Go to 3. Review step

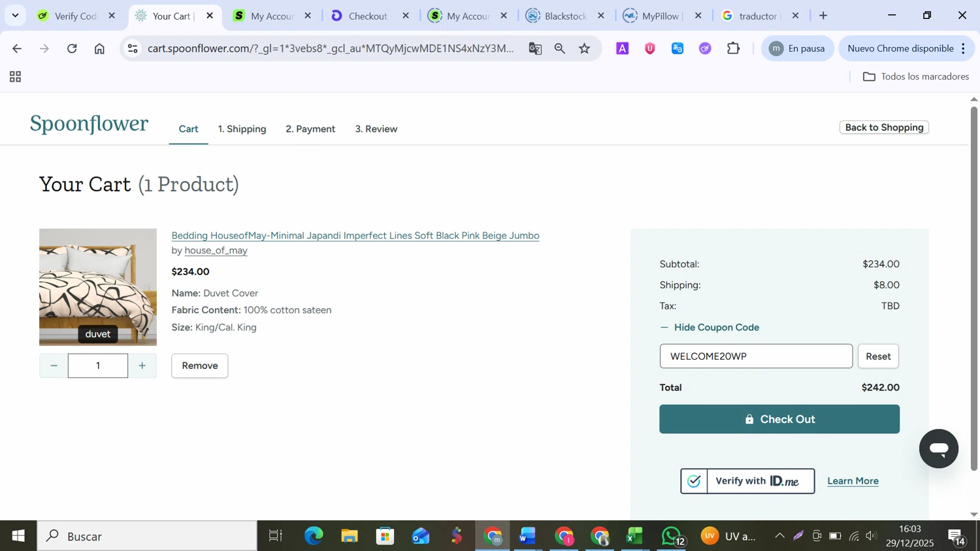(x=376, y=129)
